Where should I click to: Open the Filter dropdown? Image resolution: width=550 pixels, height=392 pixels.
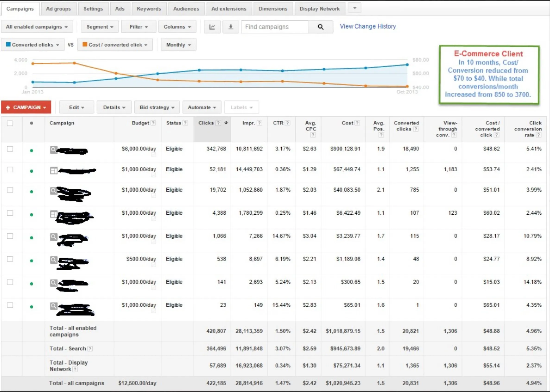click(139, 27)
